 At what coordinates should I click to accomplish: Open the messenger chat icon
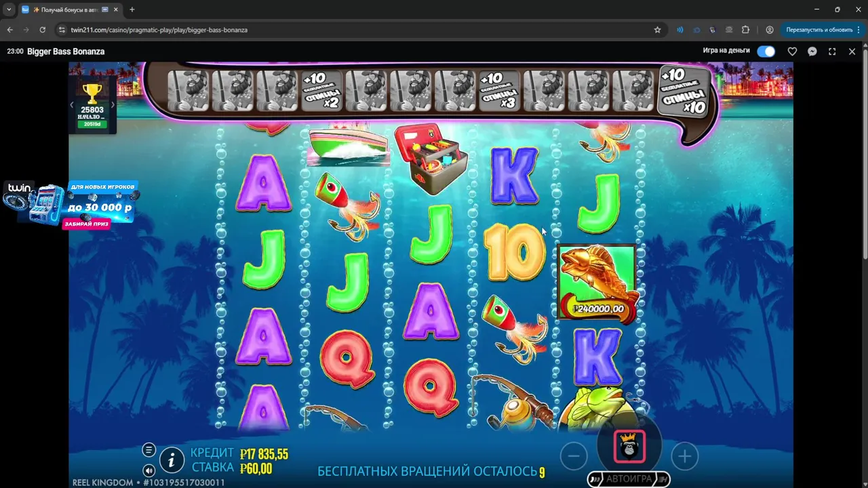[812, 52]
